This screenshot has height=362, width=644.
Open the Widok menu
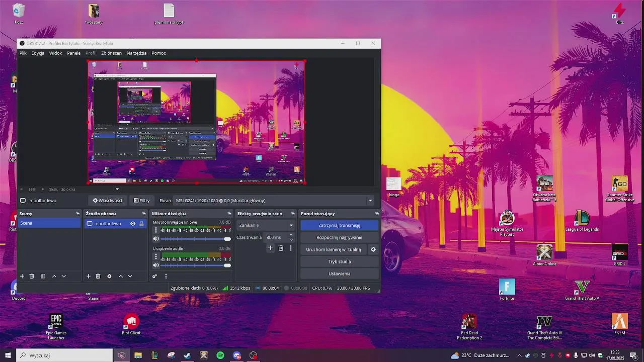pyautogui.click(x=55, y=53)
